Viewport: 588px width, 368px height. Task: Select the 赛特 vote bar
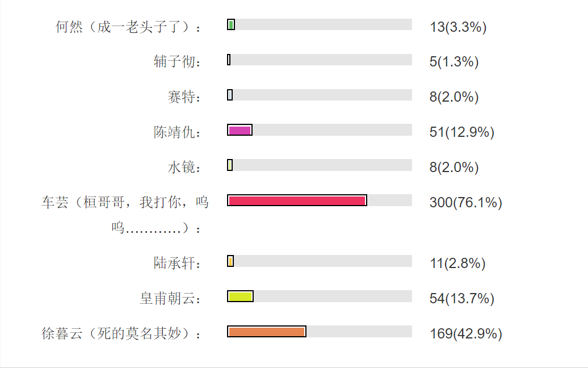[230, 95]
